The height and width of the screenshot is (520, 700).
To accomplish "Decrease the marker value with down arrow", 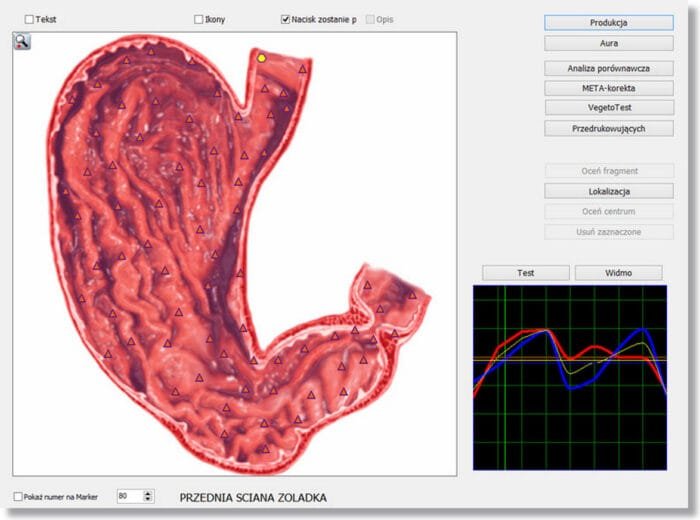I will point(149,499).
